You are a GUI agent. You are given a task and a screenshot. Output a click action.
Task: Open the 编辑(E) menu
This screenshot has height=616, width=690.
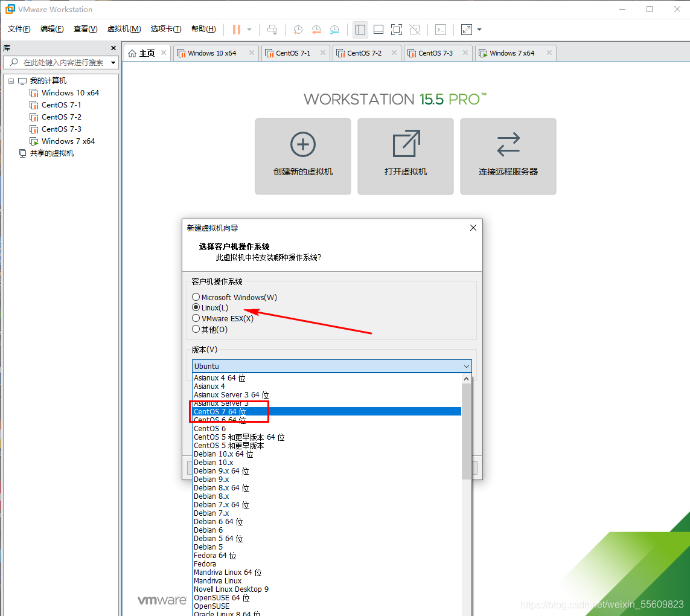click(x=52, y=29)
